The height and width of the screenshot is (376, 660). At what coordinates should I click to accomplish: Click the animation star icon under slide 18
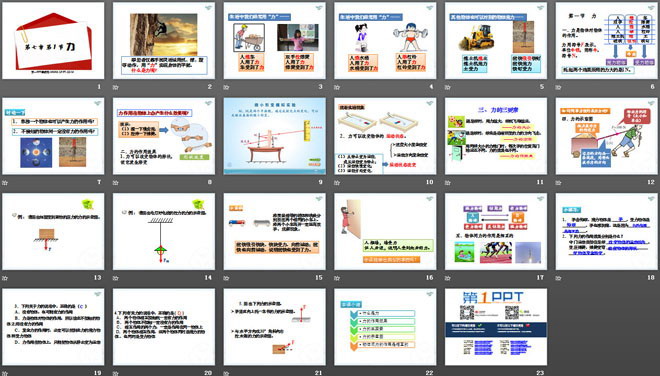(x=559, y=278)
